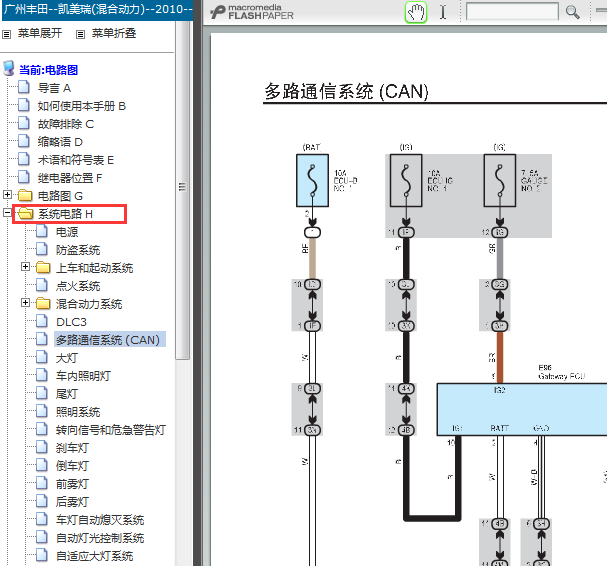The image size is (607, 566).
Task: Open the 倒车灯 page
Action: coord(72,466)
